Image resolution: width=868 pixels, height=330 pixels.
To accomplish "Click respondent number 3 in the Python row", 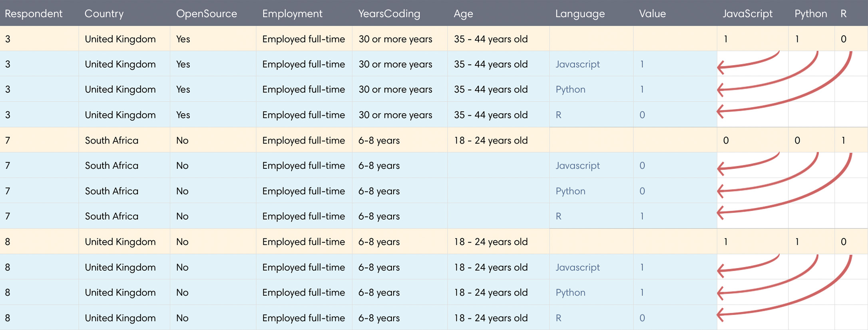I will pos(8,90).
